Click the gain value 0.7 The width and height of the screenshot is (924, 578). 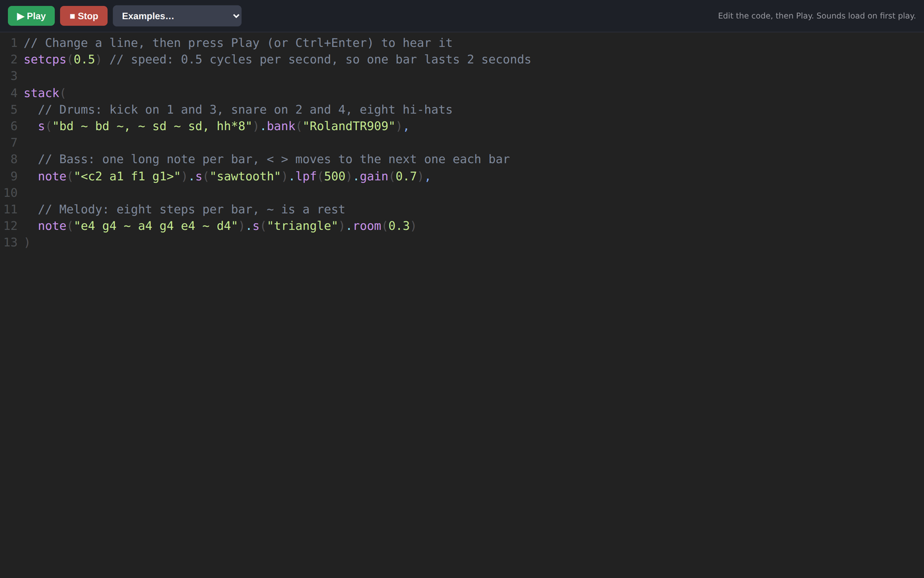point(407,176)
